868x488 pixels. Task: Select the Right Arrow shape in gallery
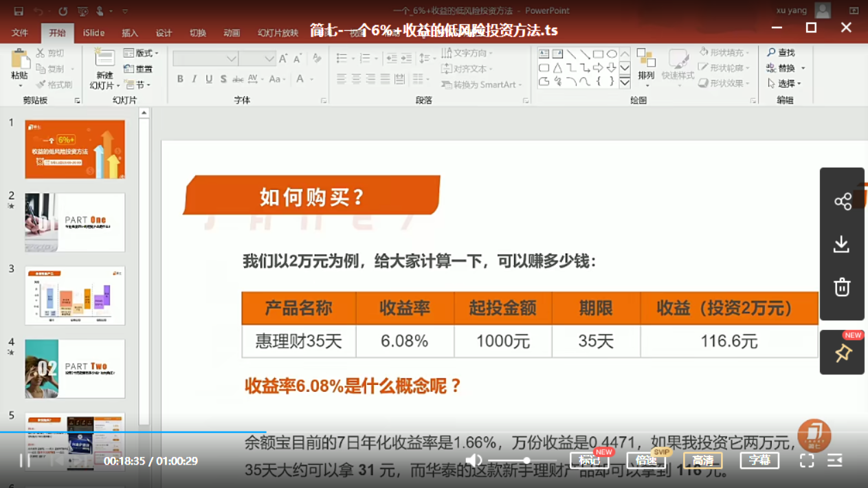pyautogui.click(x=598, y=68)
